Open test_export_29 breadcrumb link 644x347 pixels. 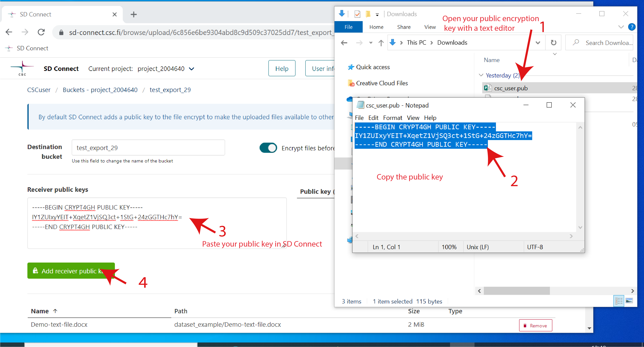tap(170, 90)
